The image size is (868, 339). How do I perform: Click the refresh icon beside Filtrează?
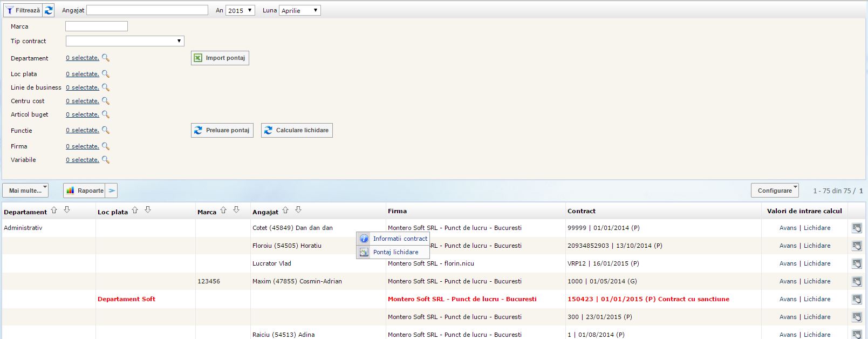pos(49,10)
